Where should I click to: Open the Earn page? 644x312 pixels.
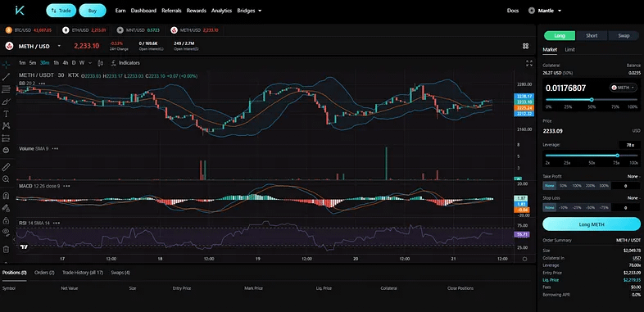(x=120, y=11)
